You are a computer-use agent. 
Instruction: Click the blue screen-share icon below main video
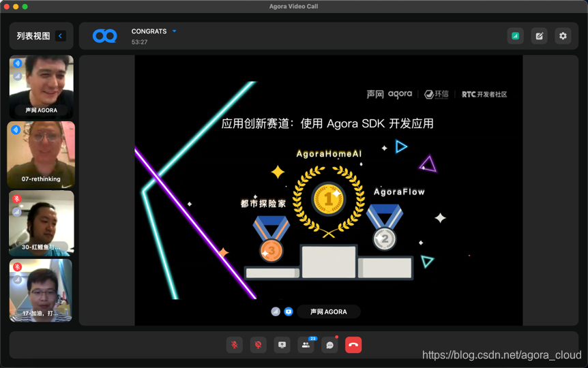pos(289,312)
